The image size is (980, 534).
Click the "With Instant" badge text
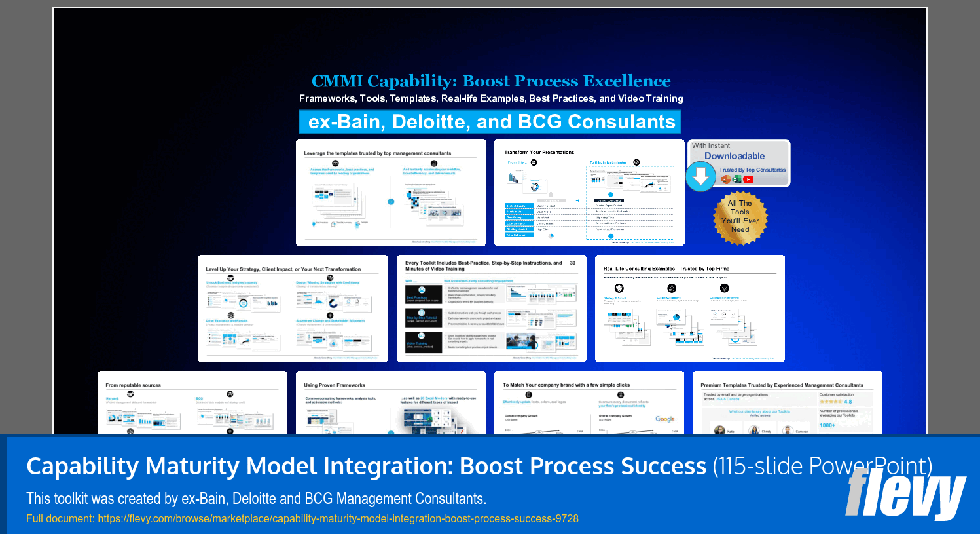(x=711, y=145)
